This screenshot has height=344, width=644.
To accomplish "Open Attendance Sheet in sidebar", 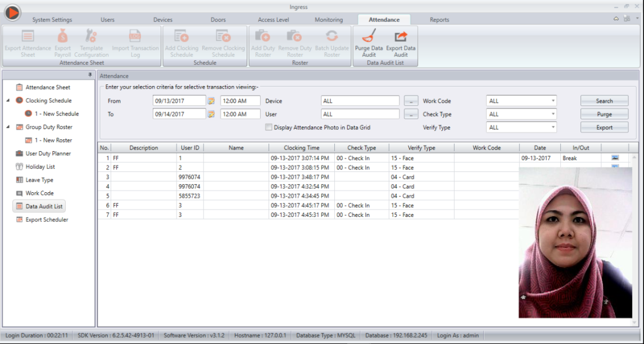I will point(48,87).
